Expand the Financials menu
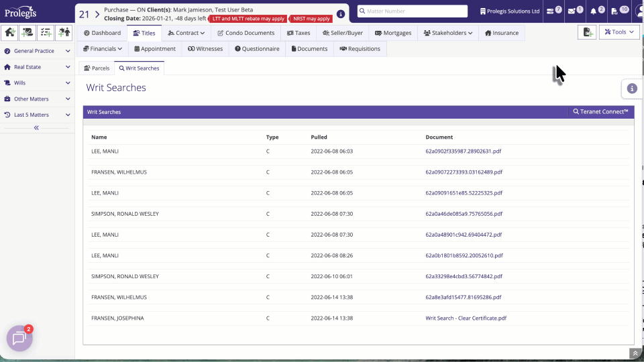The image size is (644, 362). [x=102, y=49]
